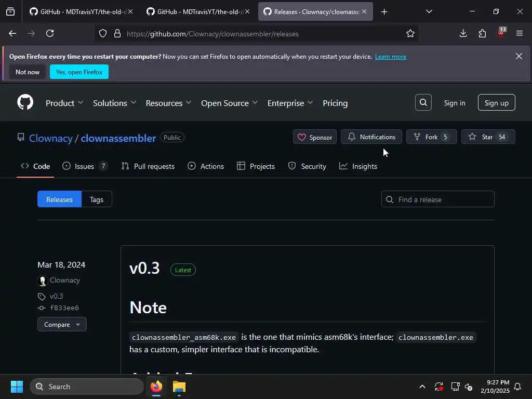The width and height of the screenshot is (532, 399).
Task: Expand the Solutions menu
Action: pyautogui.click(x=114, y=103)
